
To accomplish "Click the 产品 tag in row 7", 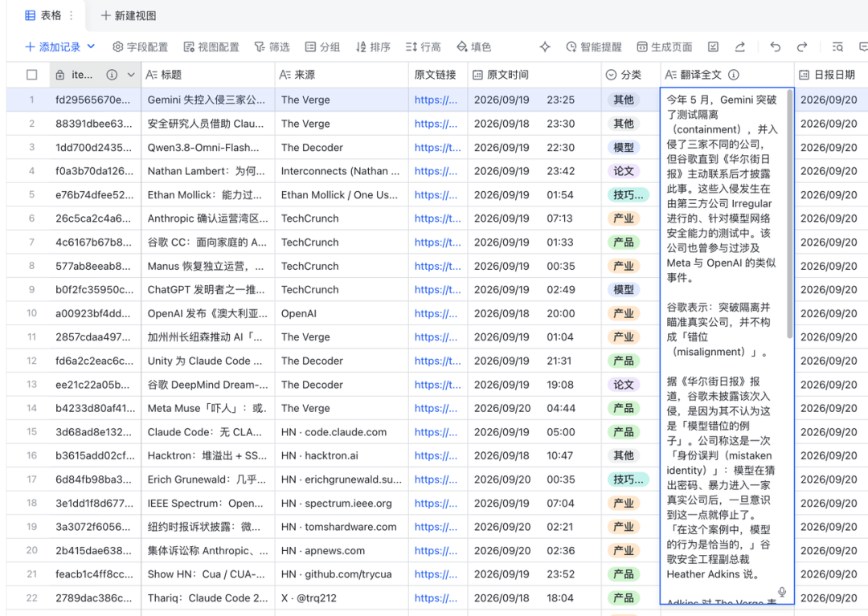I will 624,243.
